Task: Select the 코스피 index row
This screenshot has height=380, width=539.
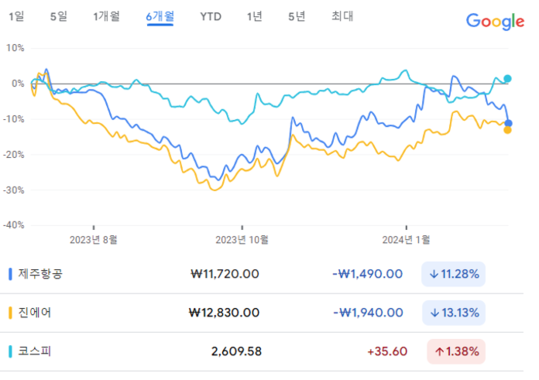Action: click(x=262, y=351)
